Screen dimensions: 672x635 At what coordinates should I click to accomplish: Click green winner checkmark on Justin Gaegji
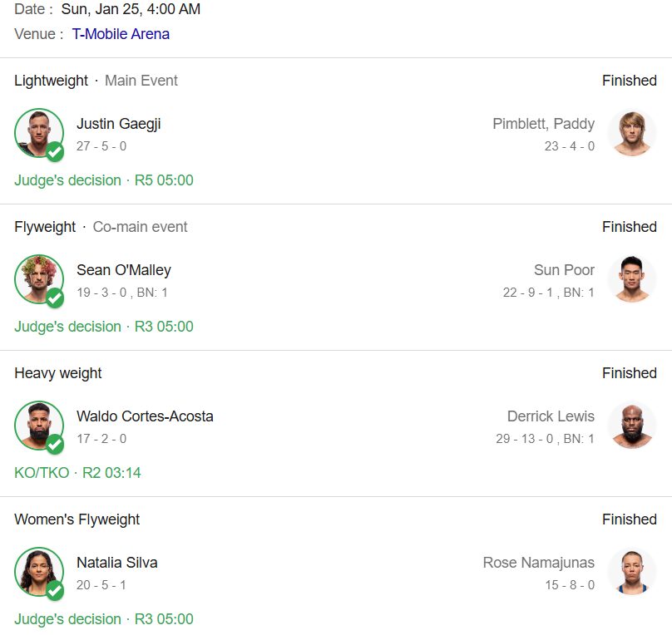55,152
